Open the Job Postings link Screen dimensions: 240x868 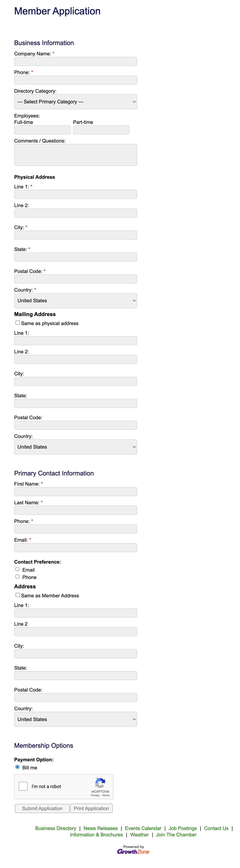click(183, 828)
